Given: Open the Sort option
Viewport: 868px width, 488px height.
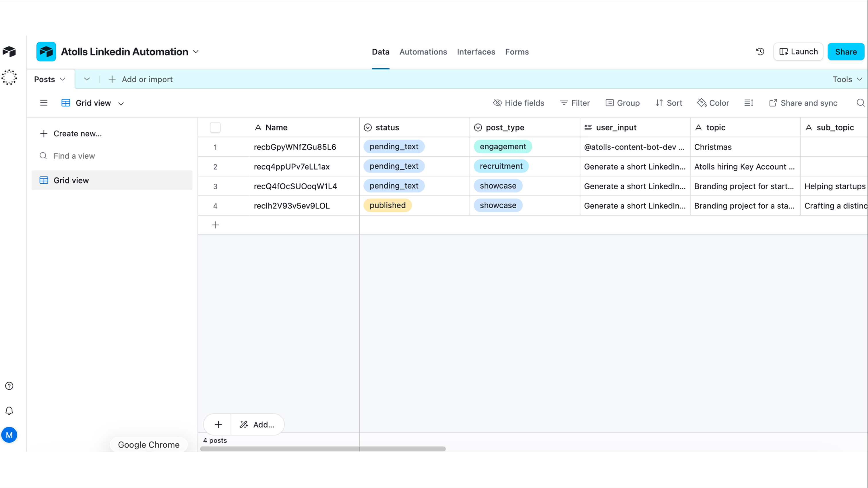Looking at the screenshot, I should 669,103.
